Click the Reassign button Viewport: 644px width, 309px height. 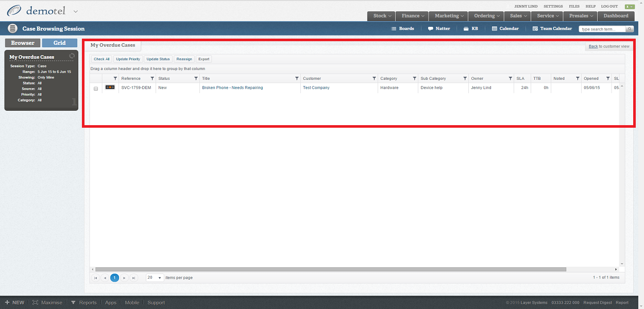(x=184, y=59)
